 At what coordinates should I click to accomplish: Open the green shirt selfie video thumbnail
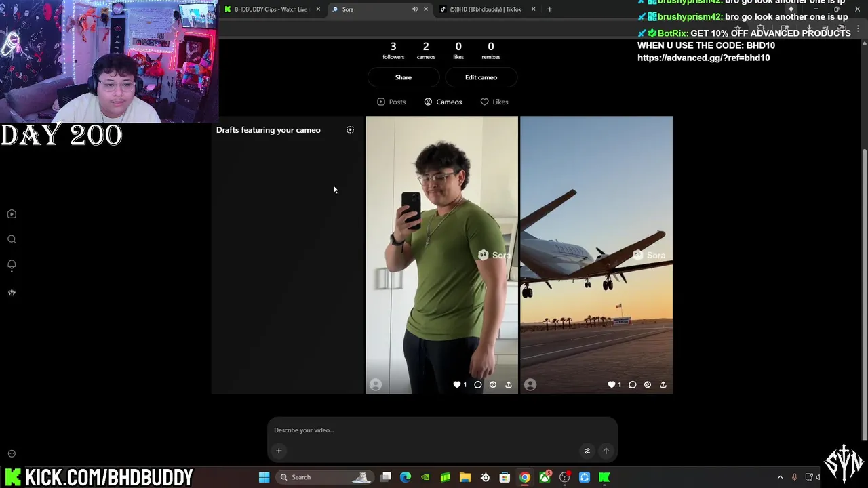pos(441,255)
